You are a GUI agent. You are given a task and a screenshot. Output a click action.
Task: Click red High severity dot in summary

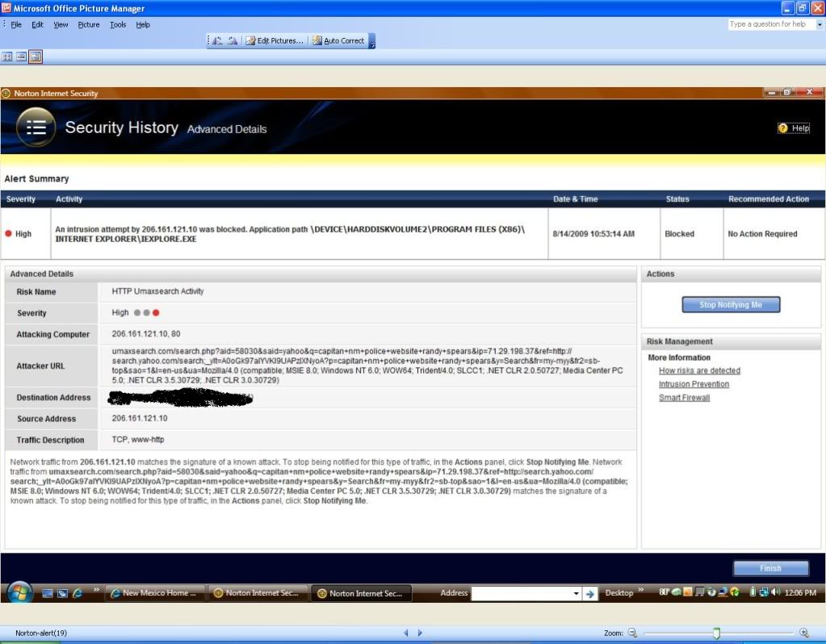(x=8, y=233)
